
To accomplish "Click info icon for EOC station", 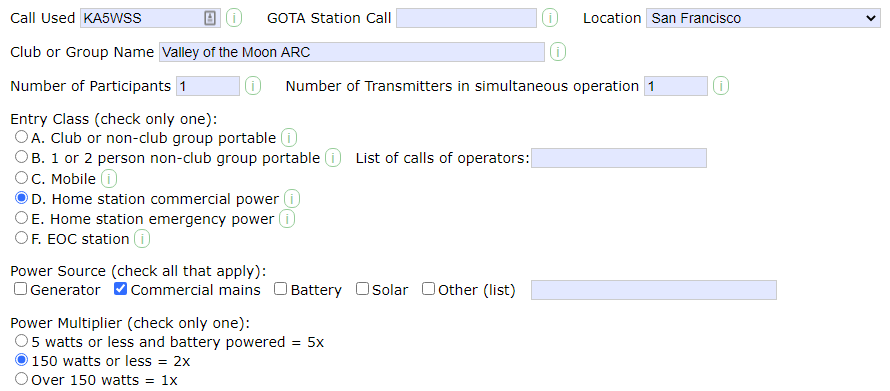I will (x=142, y=239).
